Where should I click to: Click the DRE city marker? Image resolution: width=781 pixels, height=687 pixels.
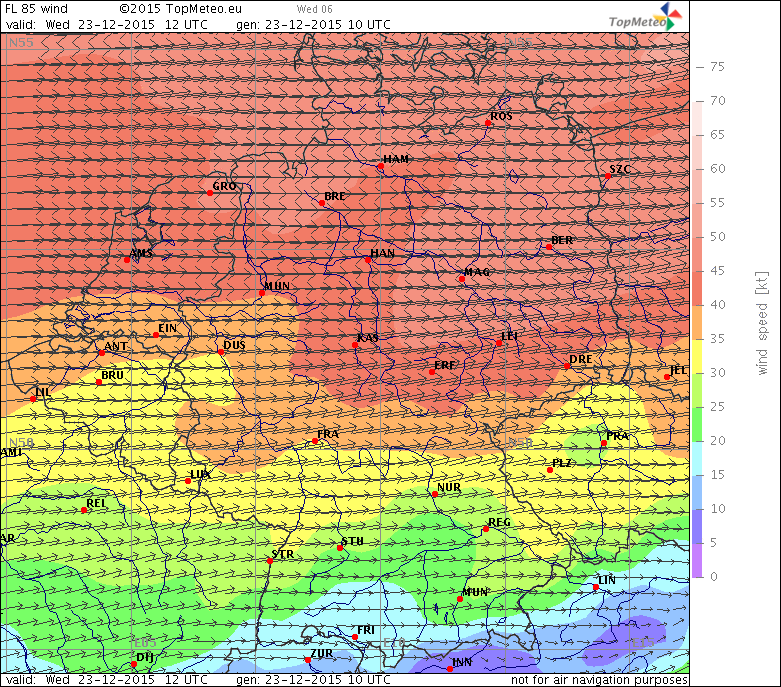coord(567,366)
